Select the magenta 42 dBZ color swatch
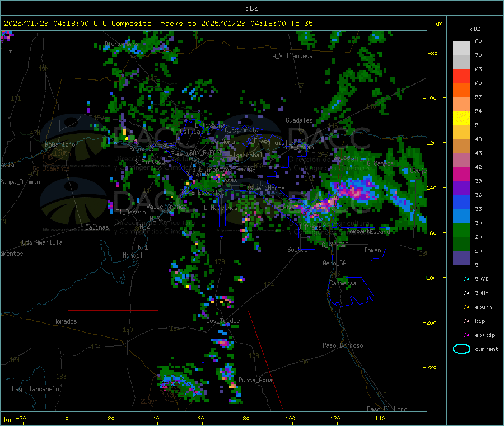Screen dimensions: 504x426 [x=461, y=174]
